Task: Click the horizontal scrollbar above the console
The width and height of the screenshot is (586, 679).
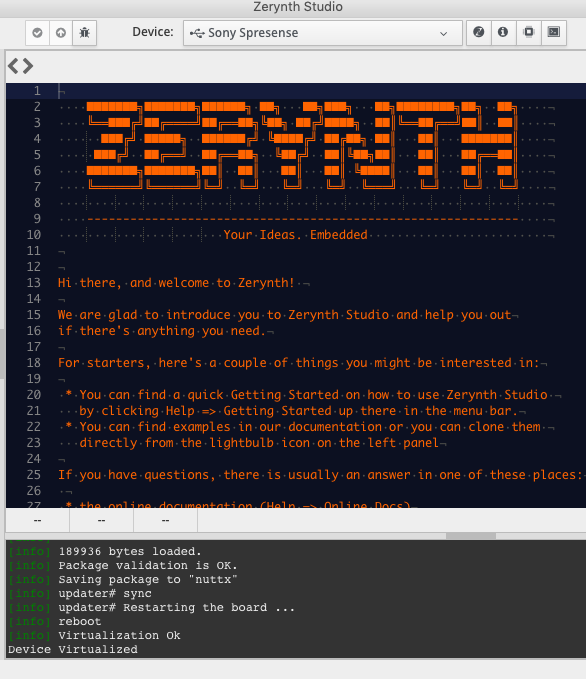Action: coord(471,536)
